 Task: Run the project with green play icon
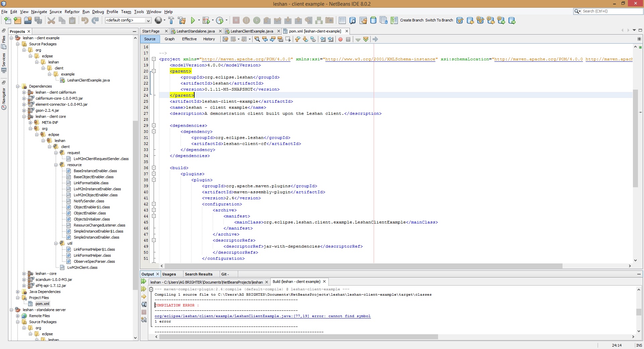(x=193, y=20)
